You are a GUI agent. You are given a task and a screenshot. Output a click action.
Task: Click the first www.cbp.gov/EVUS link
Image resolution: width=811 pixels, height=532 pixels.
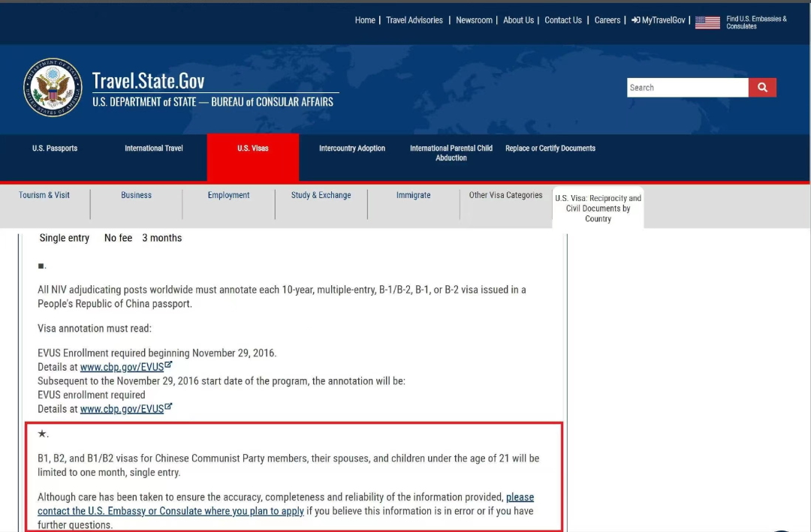[x=122, y=367]
